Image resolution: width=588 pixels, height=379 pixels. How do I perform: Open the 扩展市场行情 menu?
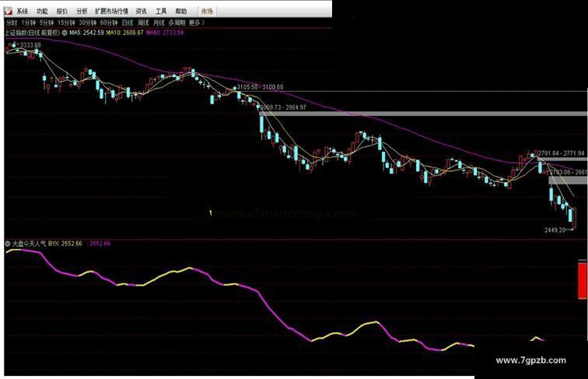(x=111, y=11)
